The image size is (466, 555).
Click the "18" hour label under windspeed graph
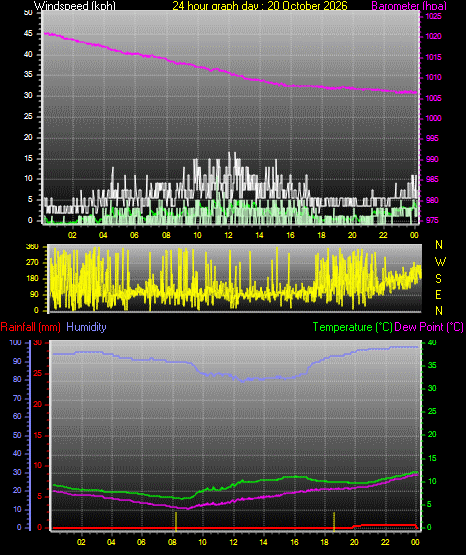[321, 235]
